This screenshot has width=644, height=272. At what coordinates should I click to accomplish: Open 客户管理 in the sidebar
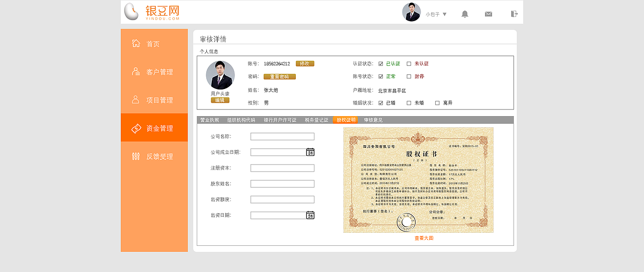(x=154, y=72)
